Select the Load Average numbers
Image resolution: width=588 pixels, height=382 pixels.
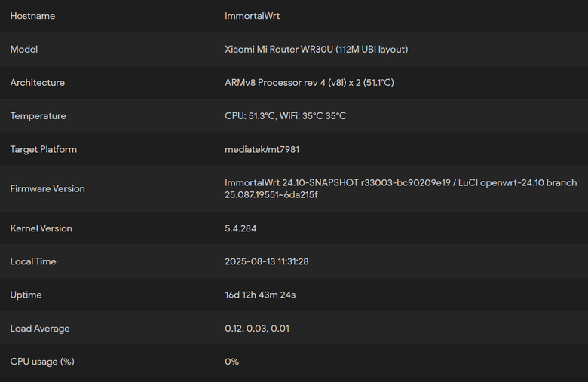[x=257, y=329]
